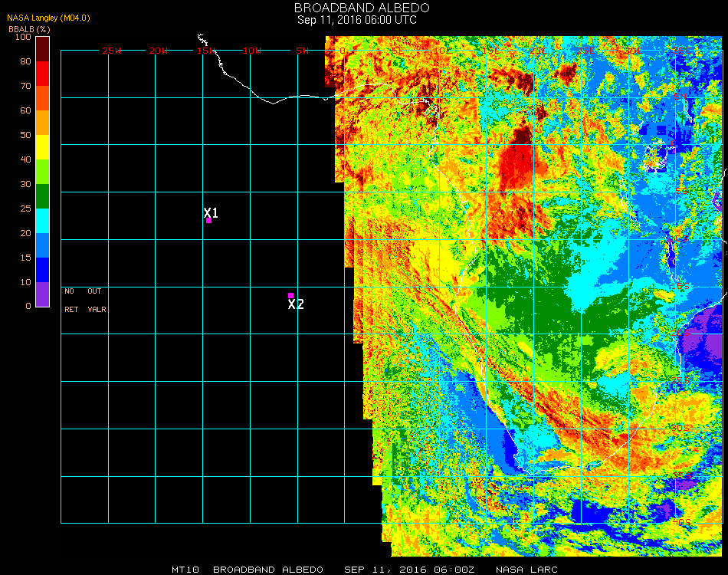Click the dark green 25-30 legend segment
728x575 pixels.
(x=43, y=196)
